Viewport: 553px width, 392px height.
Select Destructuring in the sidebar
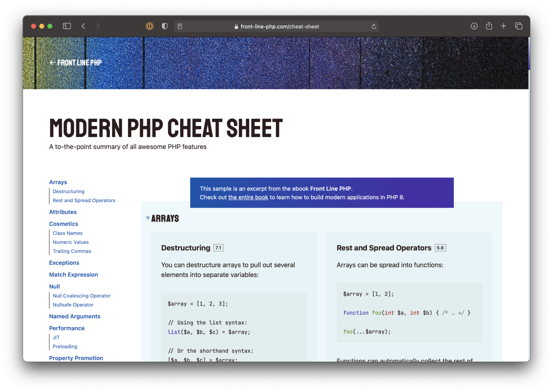[x=68, y=191]
